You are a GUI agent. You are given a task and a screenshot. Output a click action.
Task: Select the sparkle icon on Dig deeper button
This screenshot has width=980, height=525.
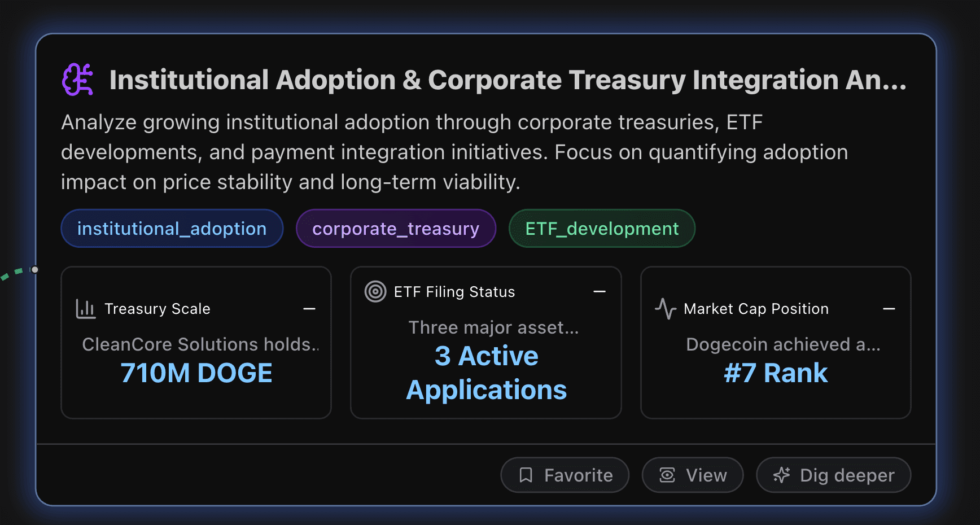(x=782, y=475)
